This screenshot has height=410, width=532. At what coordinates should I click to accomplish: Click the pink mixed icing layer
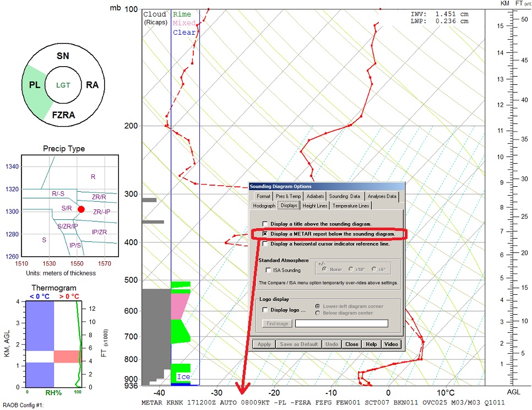(179, 306)
